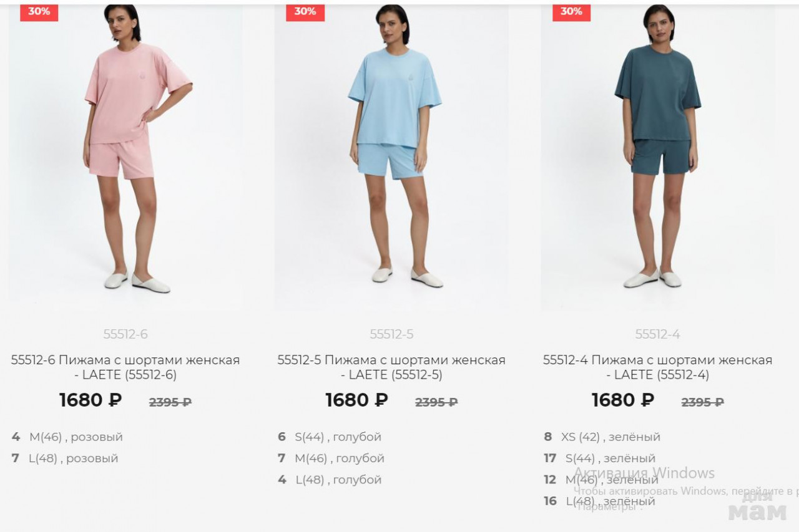799x532 pixels.
Task: Click the 30% badge on green pajama
Action: tap(571, 12)
